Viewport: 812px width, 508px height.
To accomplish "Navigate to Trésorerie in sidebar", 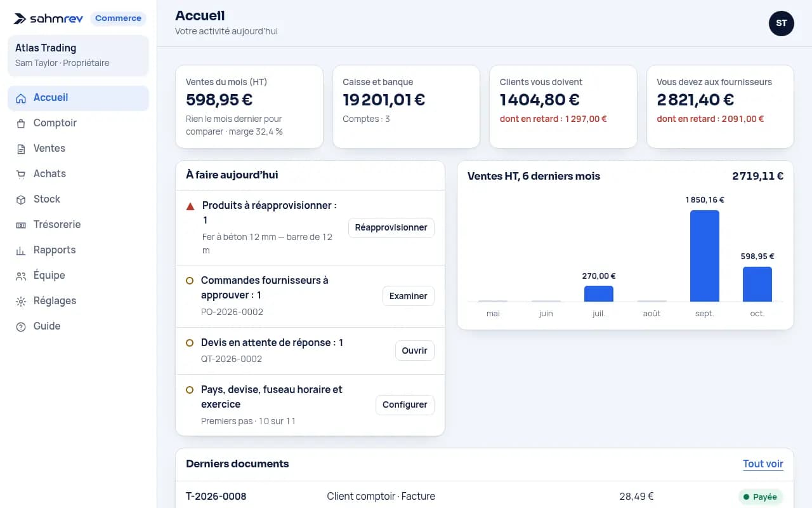I will 79,225.
